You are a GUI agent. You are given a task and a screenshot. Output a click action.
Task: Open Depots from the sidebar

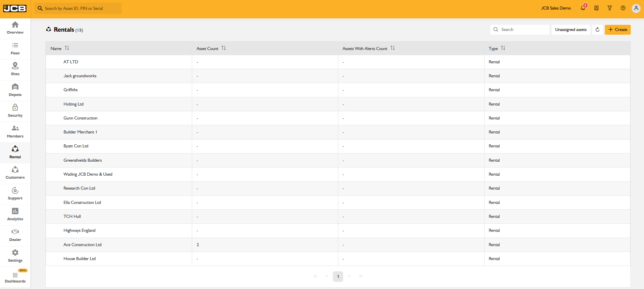point(15,90)
